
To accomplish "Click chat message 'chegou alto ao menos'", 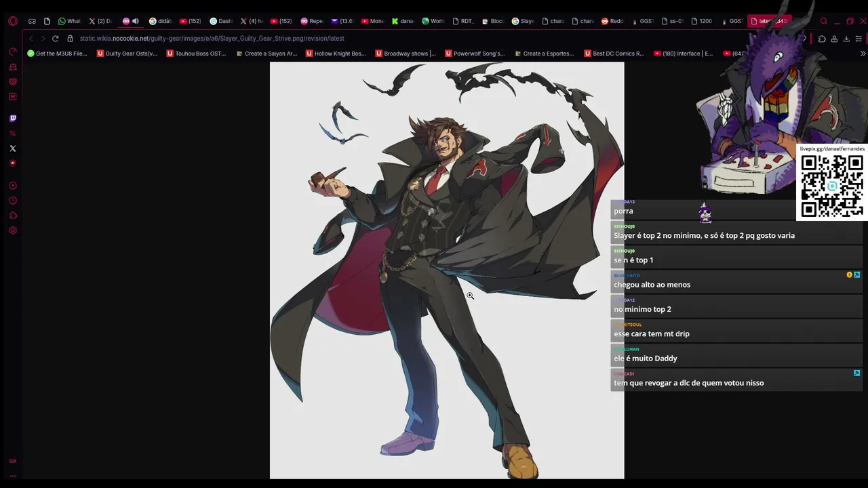I will pos(652,285).
